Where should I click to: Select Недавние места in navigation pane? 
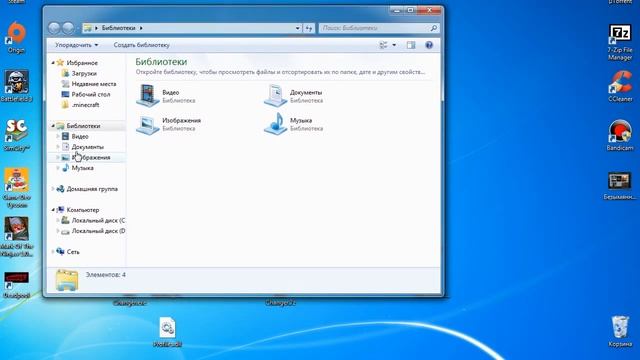point(93,84)
